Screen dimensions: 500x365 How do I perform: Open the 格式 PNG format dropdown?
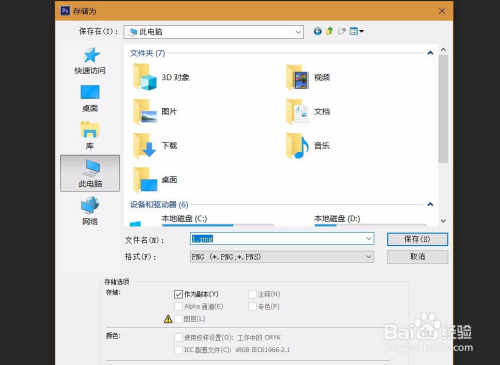point(282,257)
